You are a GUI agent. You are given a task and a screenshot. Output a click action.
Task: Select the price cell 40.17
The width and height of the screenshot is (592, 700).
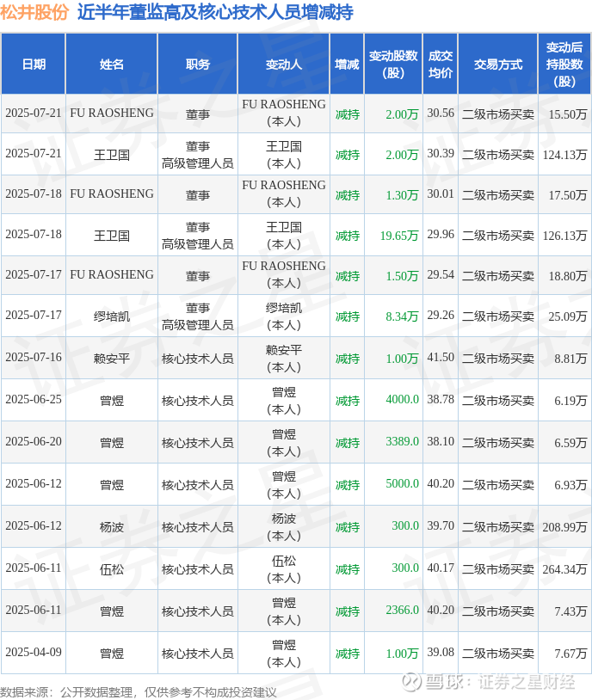click(441, 568)
